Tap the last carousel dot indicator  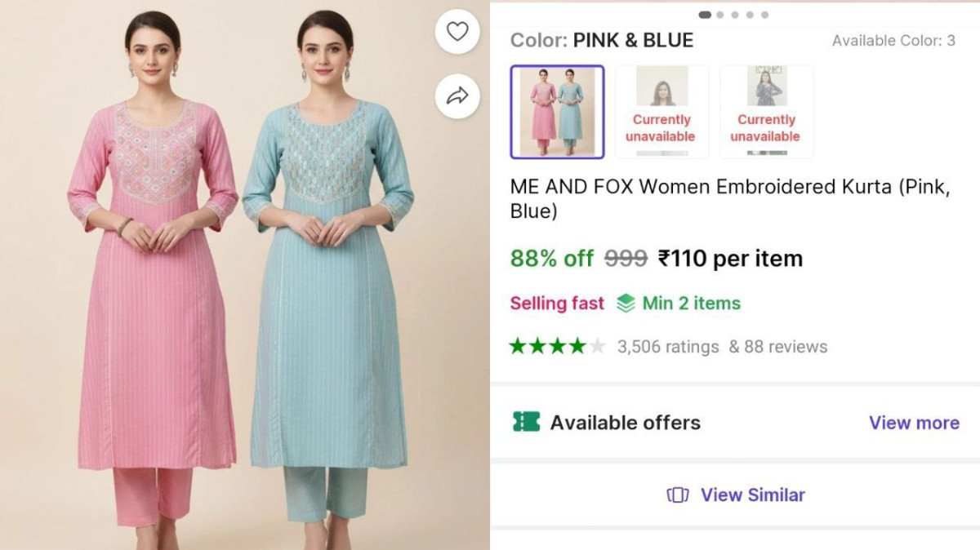click(764, 14)
